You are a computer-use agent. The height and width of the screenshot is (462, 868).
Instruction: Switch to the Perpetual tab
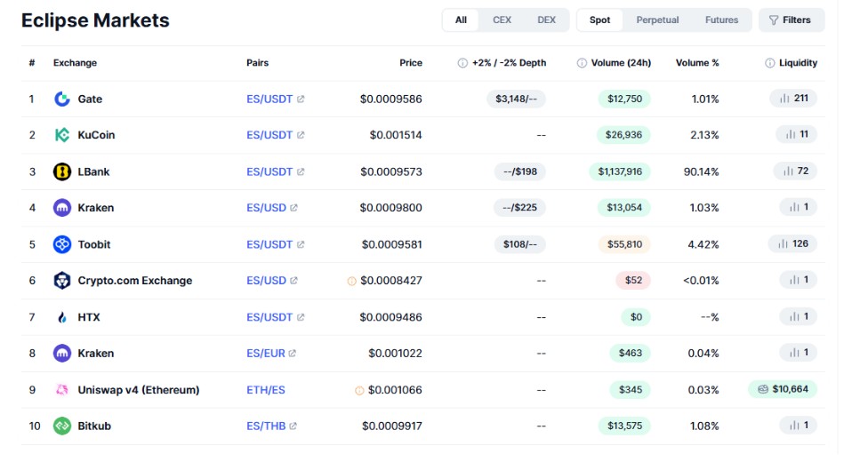coord(657,20)
